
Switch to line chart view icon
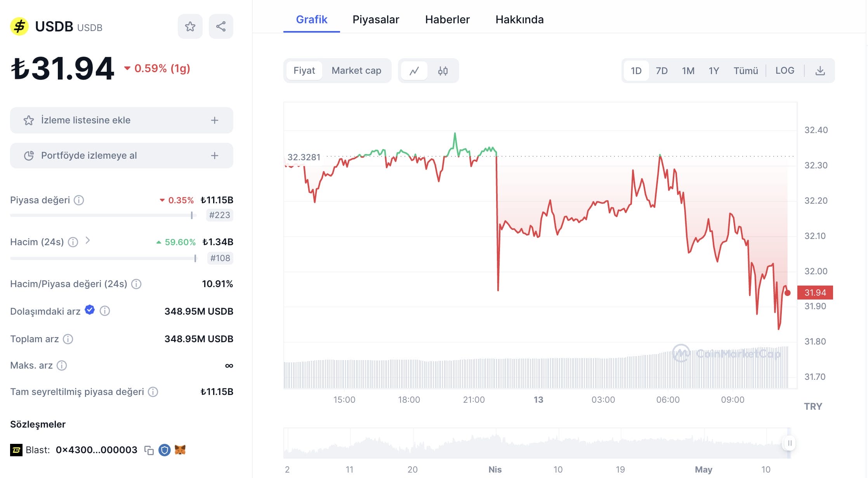coord(414,71)
